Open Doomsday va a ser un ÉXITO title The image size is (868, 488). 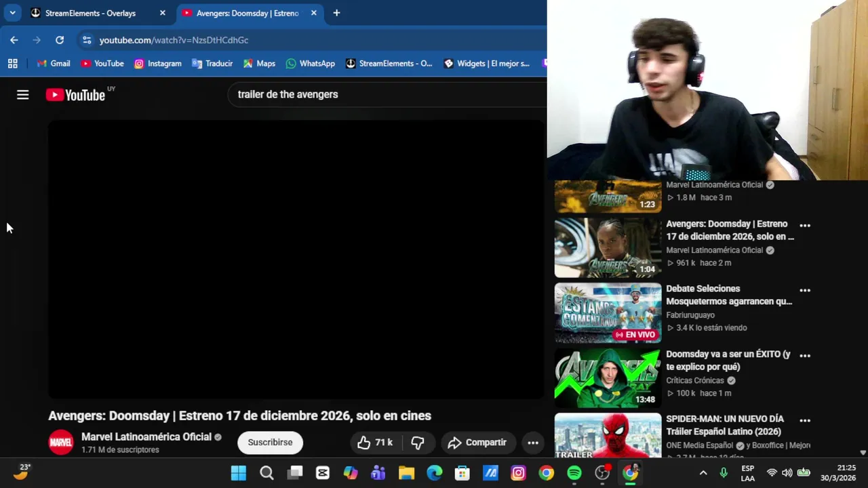[728, 361]
